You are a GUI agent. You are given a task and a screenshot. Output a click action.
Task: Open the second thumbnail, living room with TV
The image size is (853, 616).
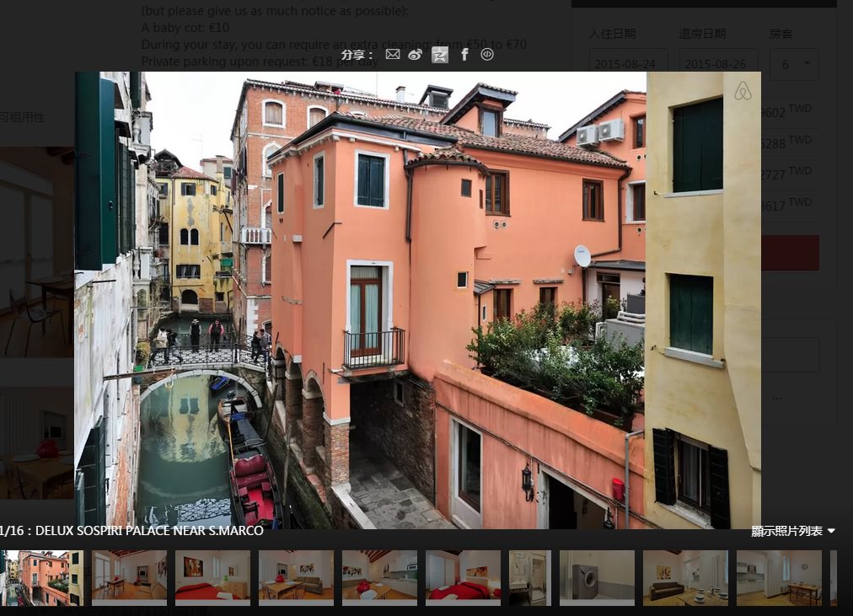(129, 577)
